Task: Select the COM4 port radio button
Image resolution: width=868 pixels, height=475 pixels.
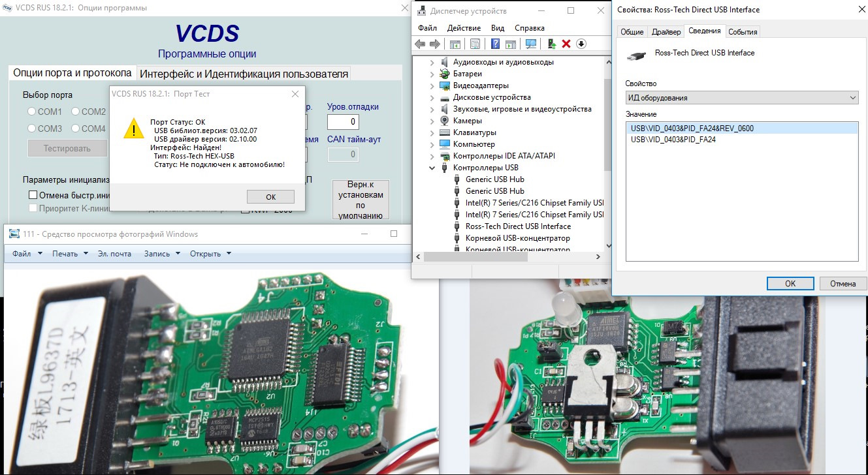Action: point(75,129)
